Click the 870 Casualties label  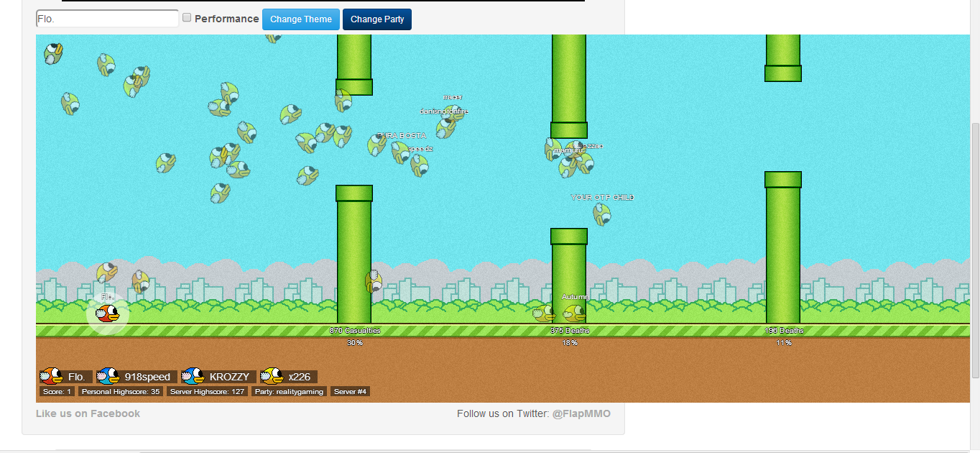click(x=355, y=331)
